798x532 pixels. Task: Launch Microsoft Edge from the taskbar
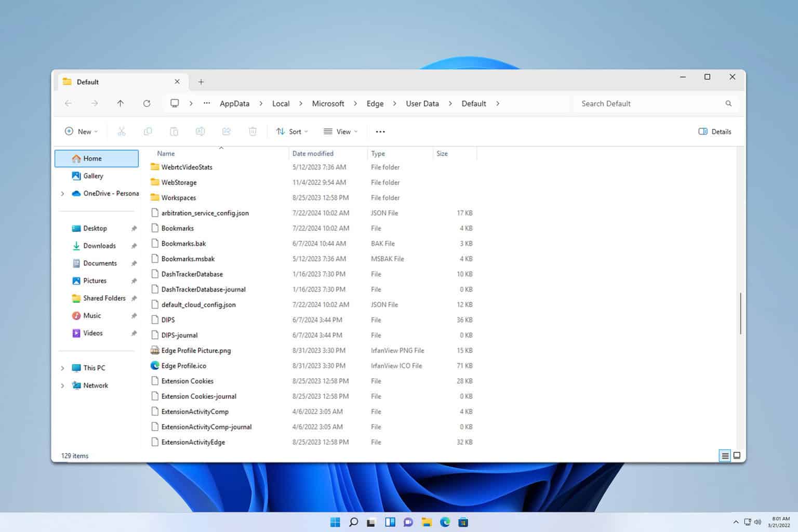tap(445, 522)
